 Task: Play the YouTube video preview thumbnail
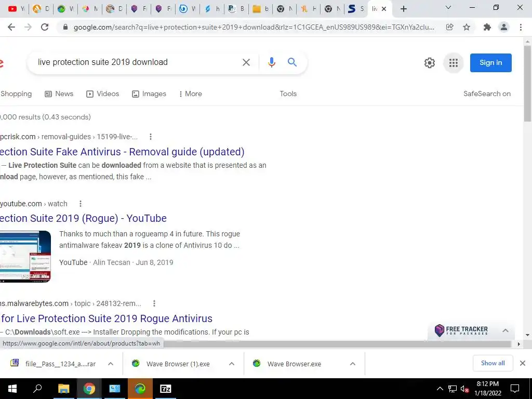25,257
